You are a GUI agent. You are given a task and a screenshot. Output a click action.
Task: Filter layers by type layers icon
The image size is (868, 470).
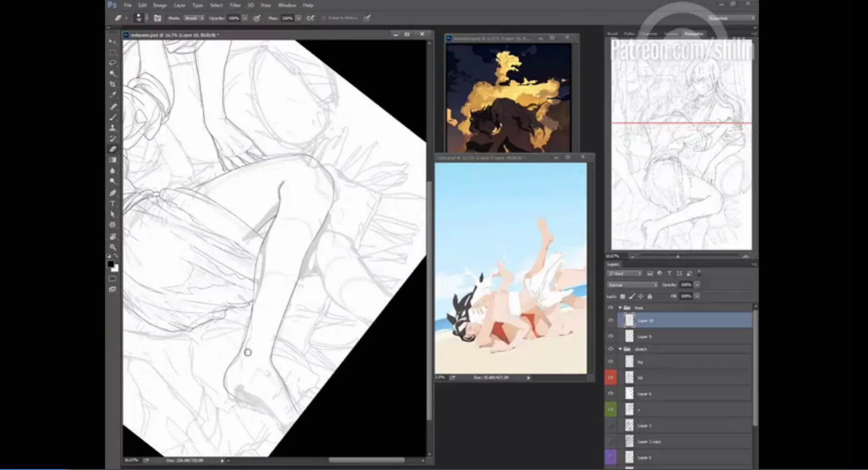(x=669, y=273)
